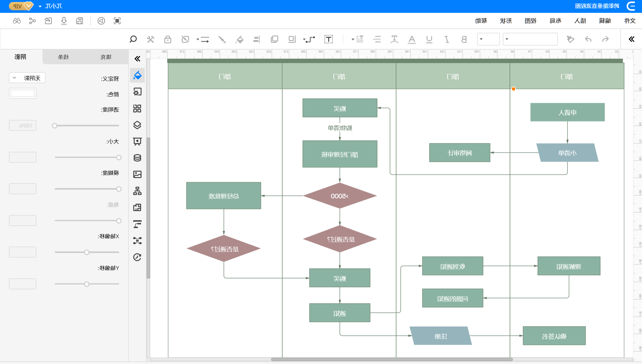Image resolution: width=642 pixels, height=364 pixels.
Task: Select the fill bucket tool in toolbar
Action: (240, 39)
